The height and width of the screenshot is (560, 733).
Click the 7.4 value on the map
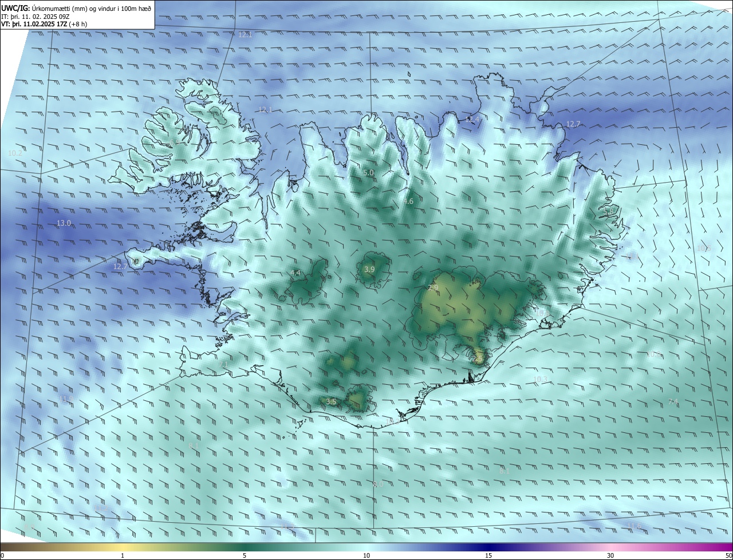[673, 402]
